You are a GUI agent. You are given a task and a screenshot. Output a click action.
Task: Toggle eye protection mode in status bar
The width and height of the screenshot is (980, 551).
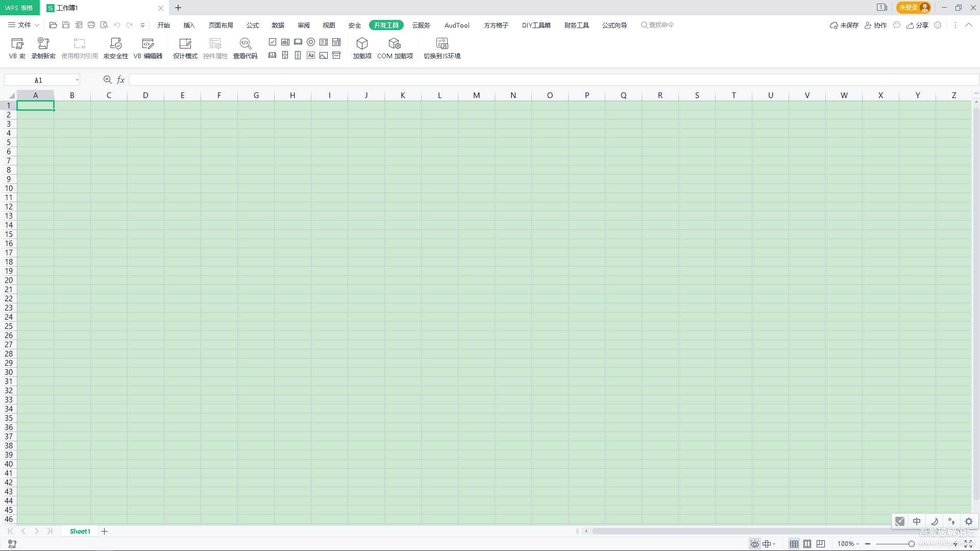(x=754, y=544)
